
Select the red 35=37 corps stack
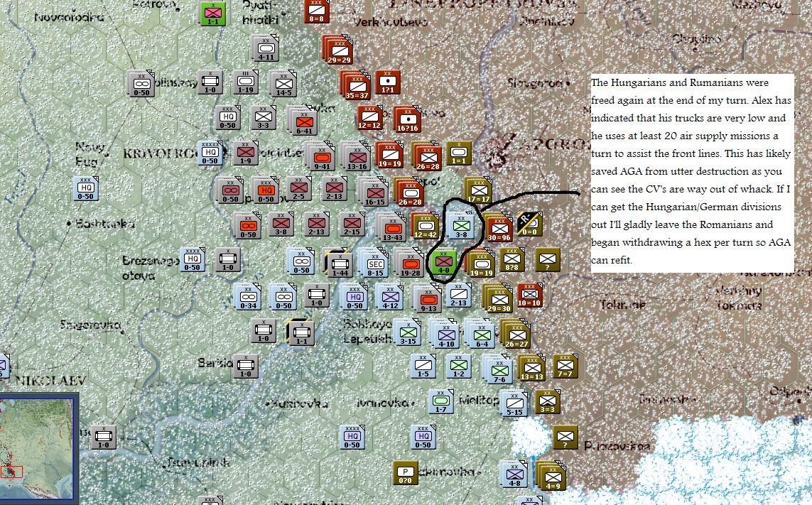[x=357, y=85]
